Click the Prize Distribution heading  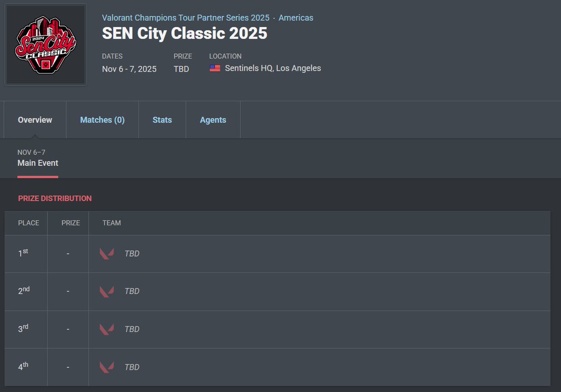point(55,199)
